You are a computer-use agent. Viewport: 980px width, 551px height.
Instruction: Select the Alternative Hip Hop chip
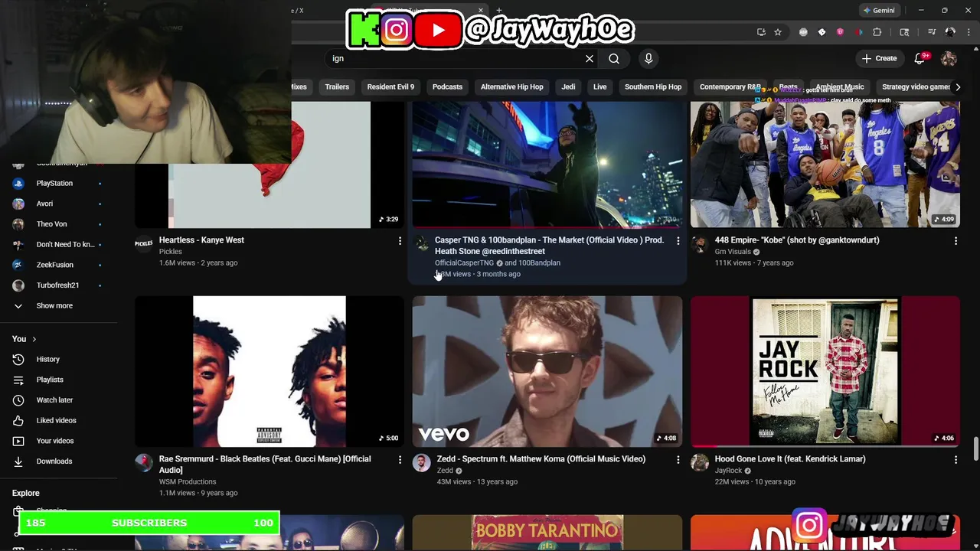512,86
